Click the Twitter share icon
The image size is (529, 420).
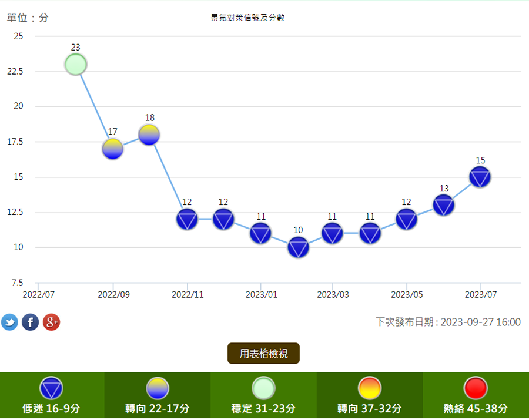[9, 322]
